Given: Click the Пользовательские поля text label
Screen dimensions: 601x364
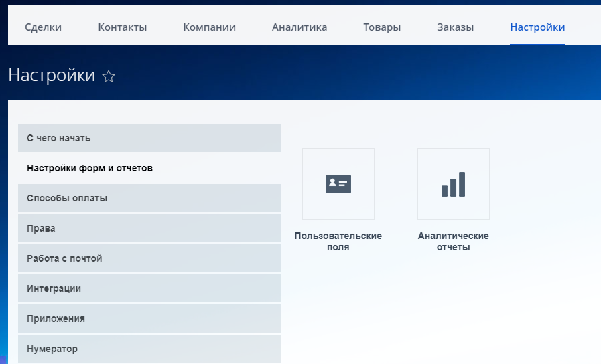Looking at the screenshot, I should point(338,242).
